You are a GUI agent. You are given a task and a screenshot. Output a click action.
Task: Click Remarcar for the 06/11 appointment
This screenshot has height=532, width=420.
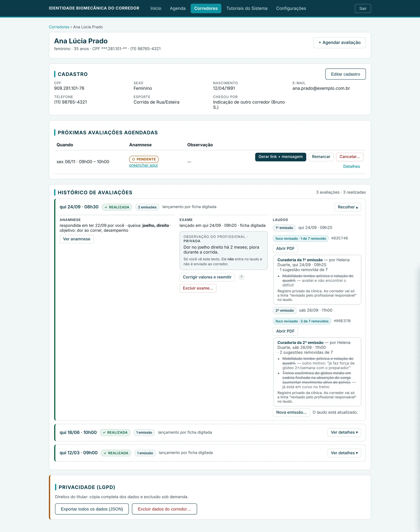pyautogui.click(x=321, y=157)
